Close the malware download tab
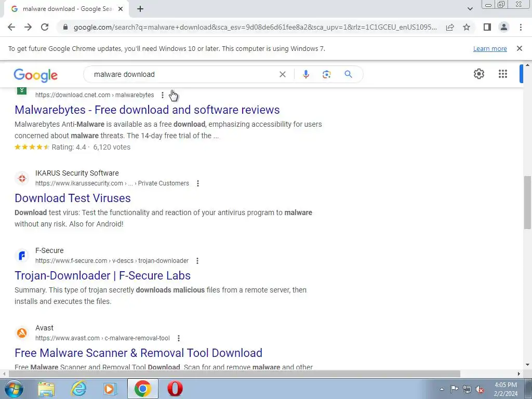 (x=121, y=9)
